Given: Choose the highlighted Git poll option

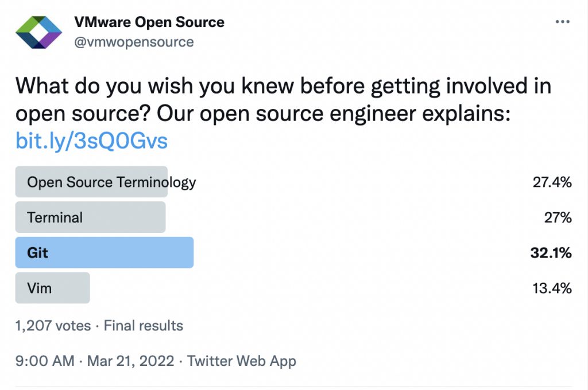Looking at the screenshot, I should click(38, 252).
